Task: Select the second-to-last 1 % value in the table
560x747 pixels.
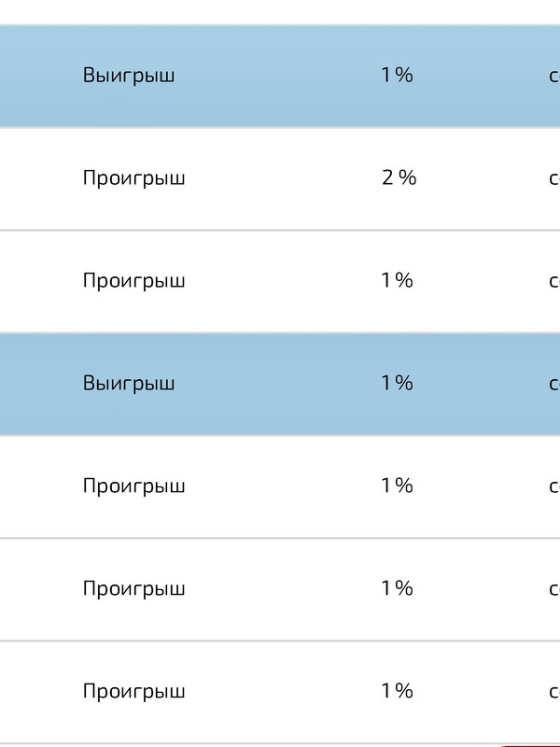Action: [x=398, y=588]
